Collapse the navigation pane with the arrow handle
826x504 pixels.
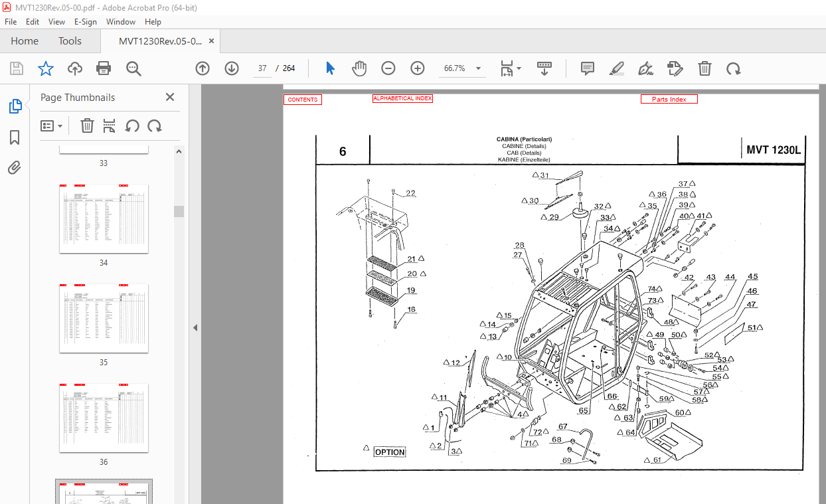195,327
